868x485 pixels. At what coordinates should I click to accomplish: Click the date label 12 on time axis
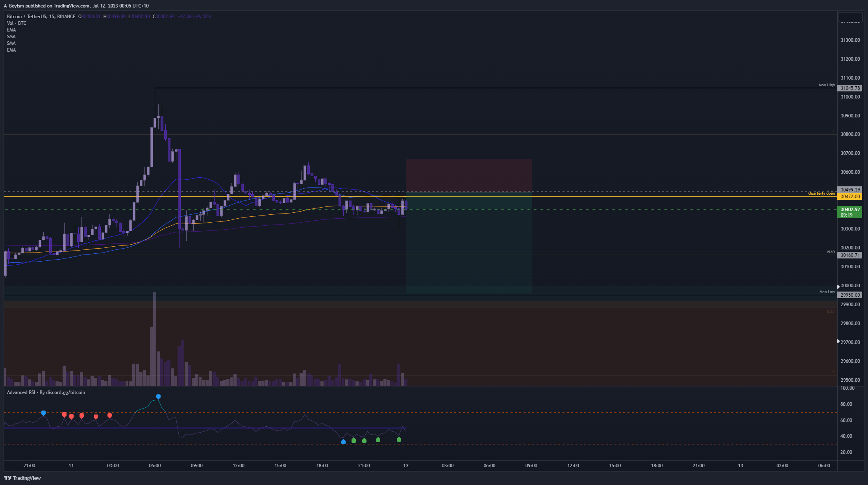(406, 466)
